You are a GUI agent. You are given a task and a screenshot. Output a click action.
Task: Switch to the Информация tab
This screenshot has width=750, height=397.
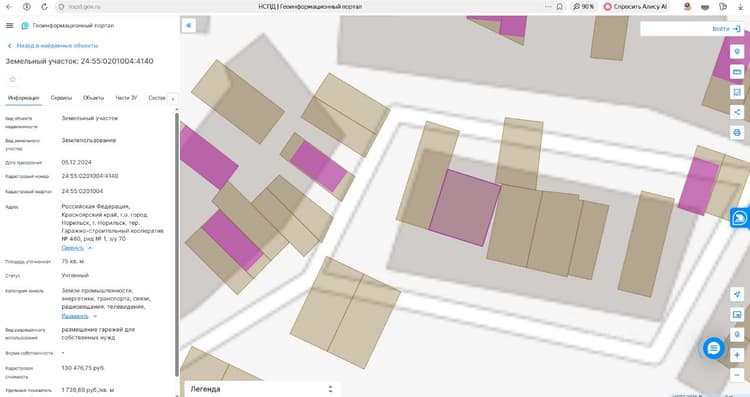tap(23, 98)
